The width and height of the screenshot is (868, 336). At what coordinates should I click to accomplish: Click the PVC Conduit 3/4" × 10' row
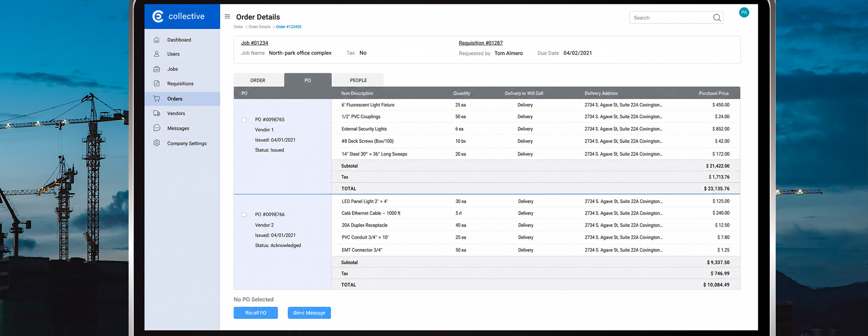coord(536,237)
